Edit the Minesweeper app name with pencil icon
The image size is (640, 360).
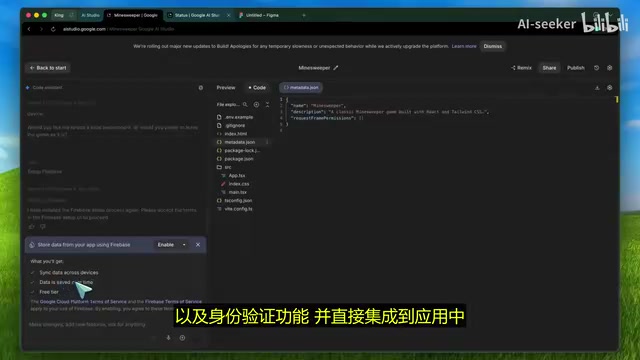point(336,68)
